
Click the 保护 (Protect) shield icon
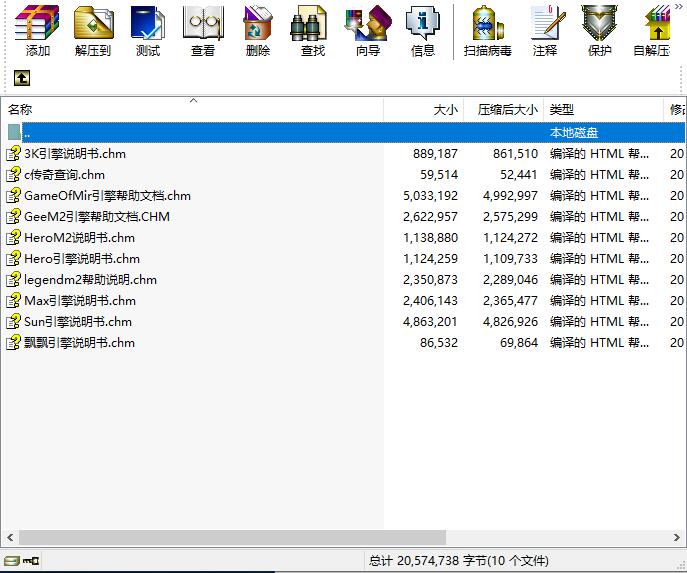[600, 31]
